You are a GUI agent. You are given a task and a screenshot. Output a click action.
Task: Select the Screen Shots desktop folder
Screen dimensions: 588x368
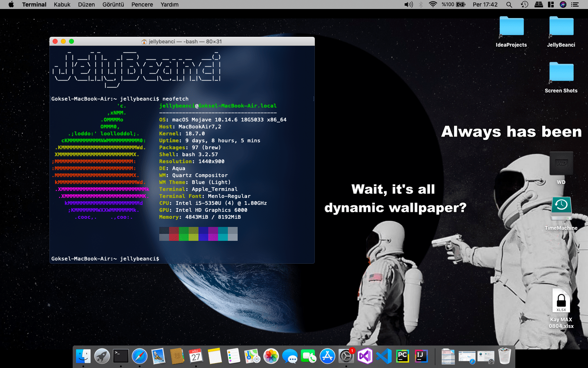coord(561,78)
